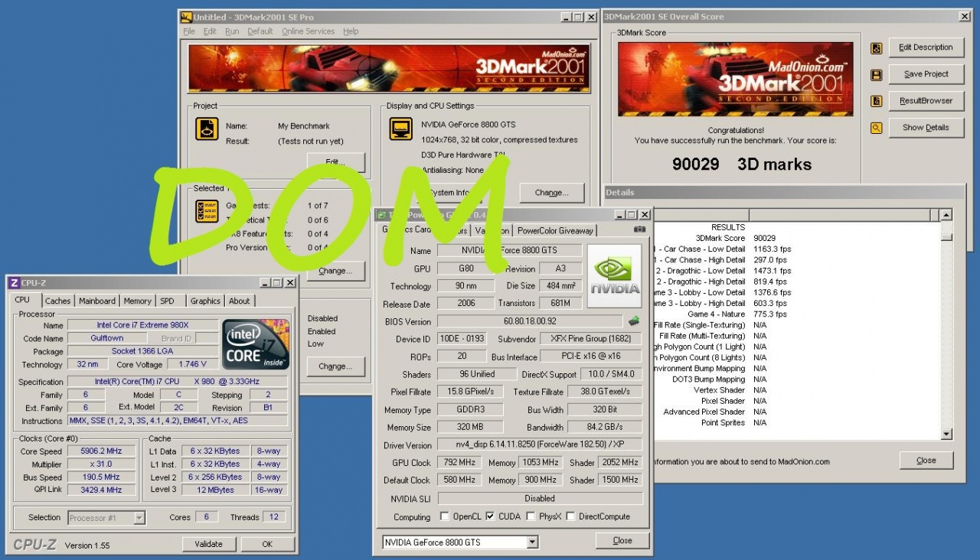Click the Driver Version field in GPU-Z
The height and width of the screenshot is (560, 980).
pyautogui.click(x=539, y=445)
